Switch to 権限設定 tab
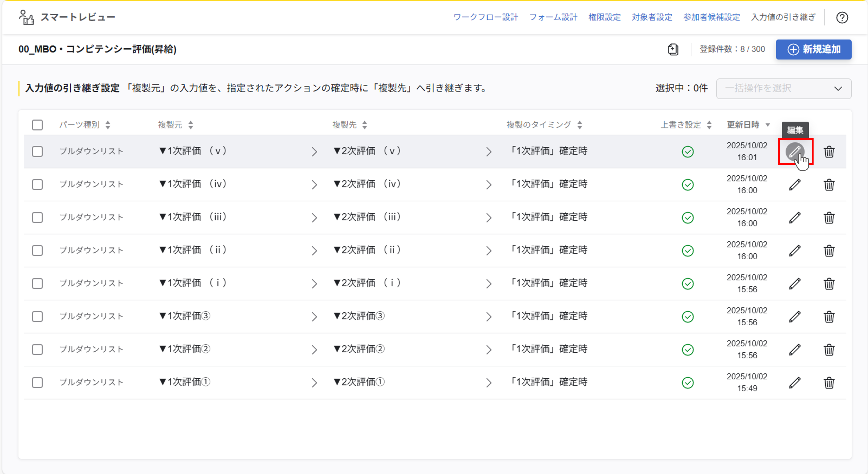Image resolution: width=868 pixels, height=474 pixels. click(x=604, y=17)
